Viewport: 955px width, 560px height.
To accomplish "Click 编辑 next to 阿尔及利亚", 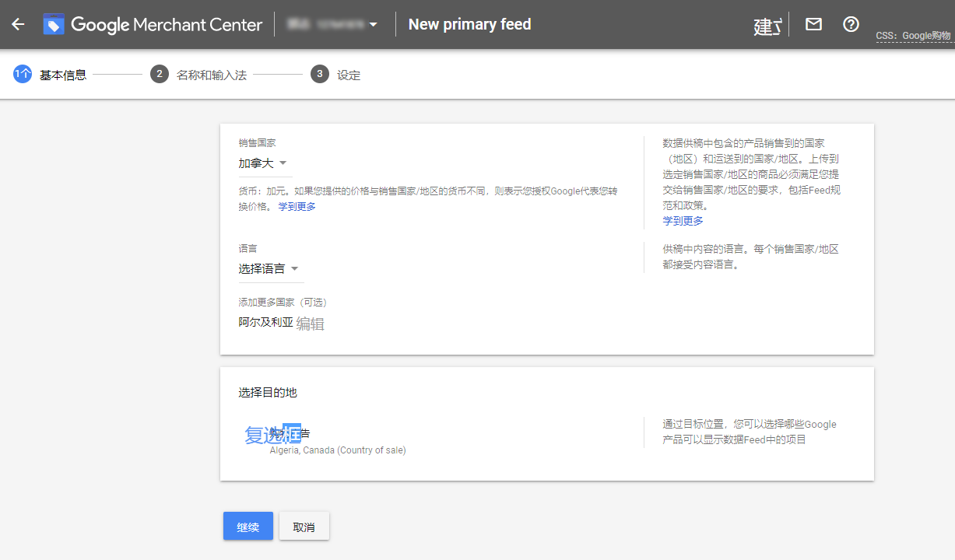I will point(310,324).
